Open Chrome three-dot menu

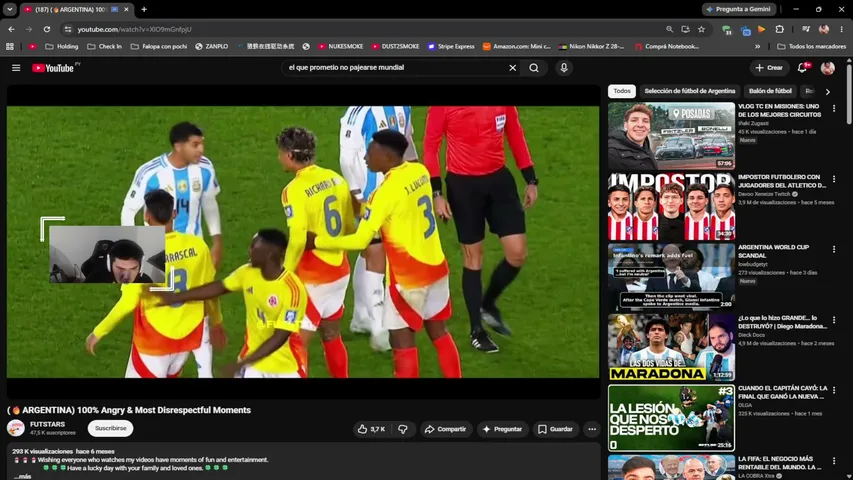(x=842, y=29)
